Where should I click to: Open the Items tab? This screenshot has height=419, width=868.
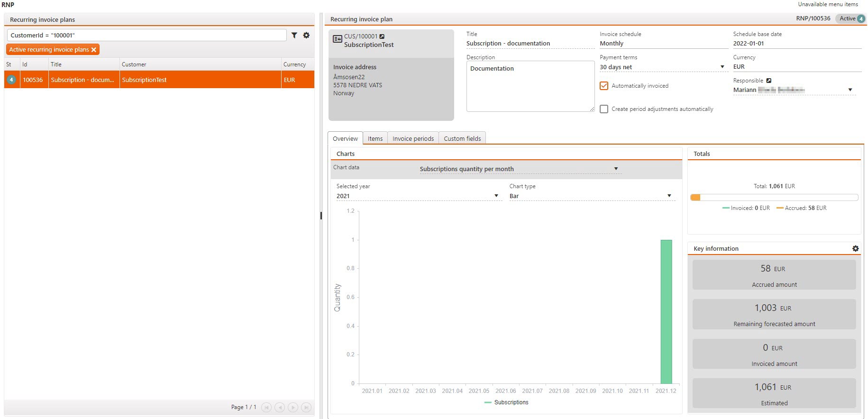375,138
